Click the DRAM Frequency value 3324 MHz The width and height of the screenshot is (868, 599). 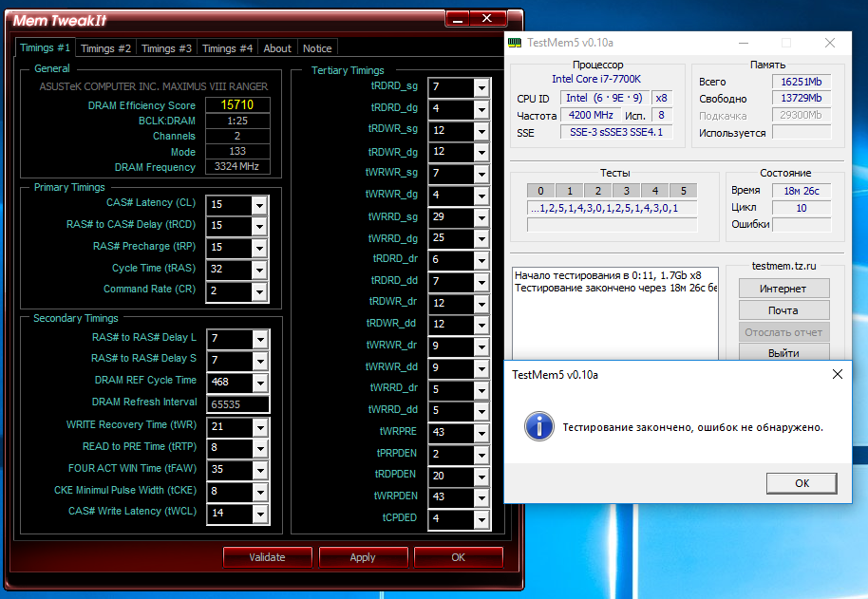237,166
